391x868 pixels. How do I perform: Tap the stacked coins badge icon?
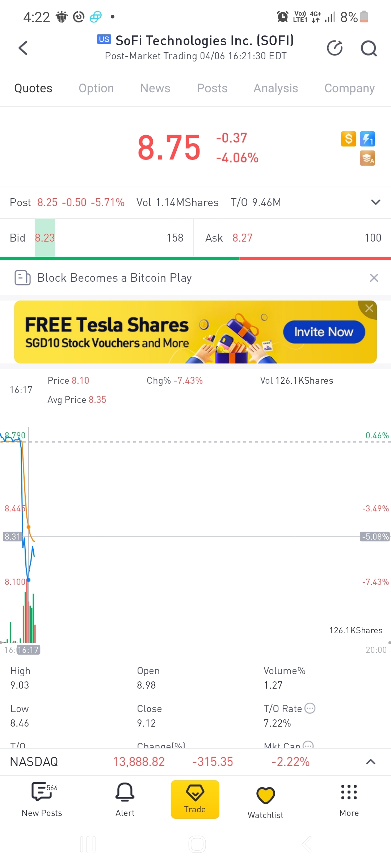click(x=367, y=158)
